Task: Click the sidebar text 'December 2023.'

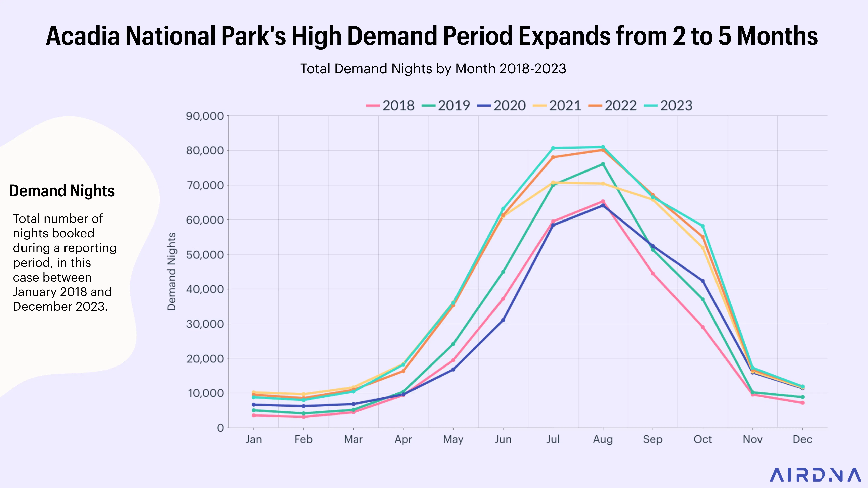Action: click(x=60, y=306)
